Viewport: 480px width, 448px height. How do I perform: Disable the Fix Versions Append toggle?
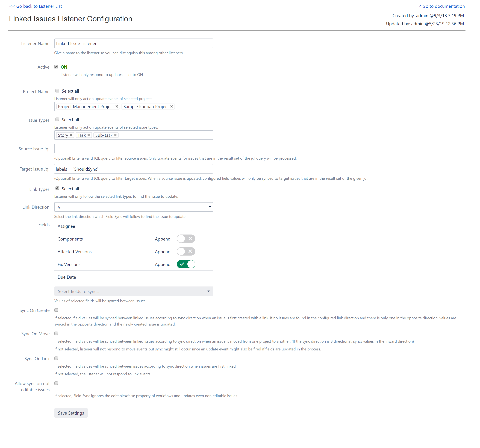click(186, 264)
